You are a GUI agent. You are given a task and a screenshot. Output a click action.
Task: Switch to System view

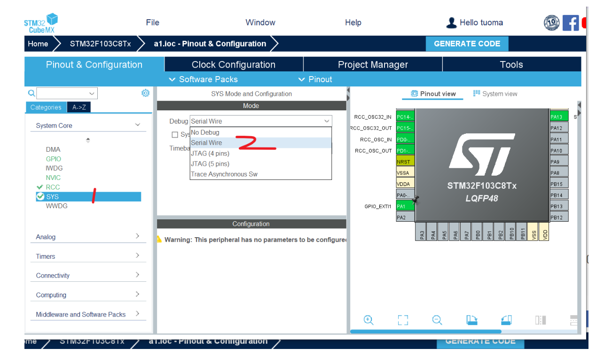pyautogui.click(x=495, y=94)
